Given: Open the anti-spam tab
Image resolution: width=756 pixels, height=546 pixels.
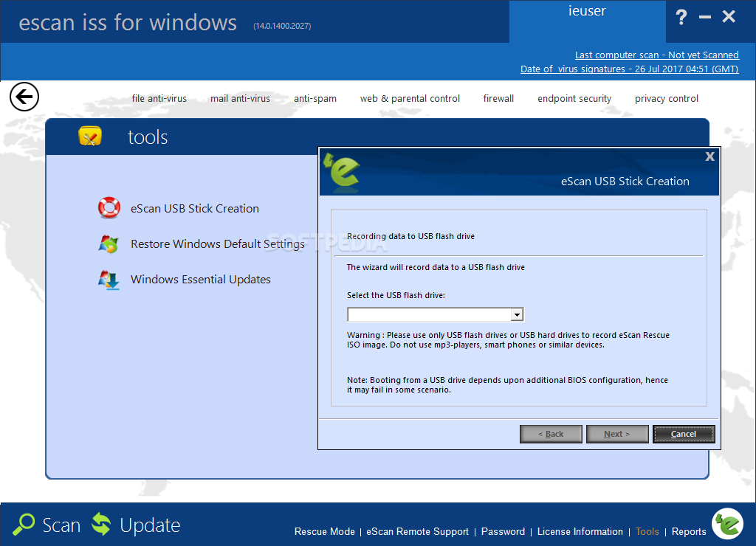Looking at the screenshot, I should tap(315, 98).
